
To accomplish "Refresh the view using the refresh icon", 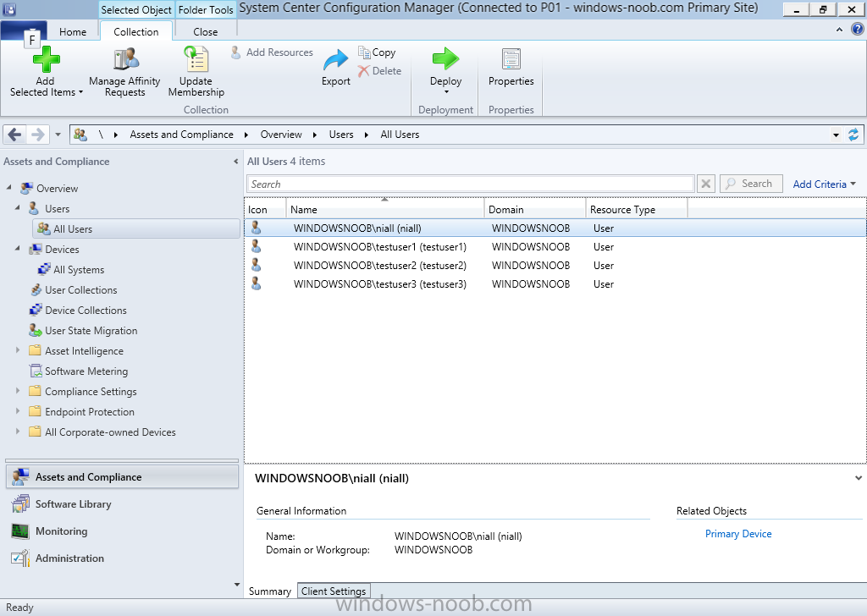I will [x=853, y=135].
